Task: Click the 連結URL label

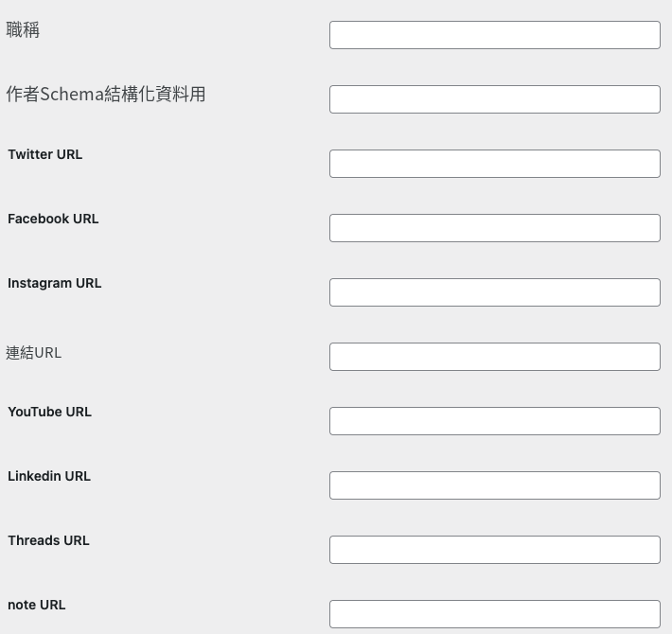Action: coord(33,353)
